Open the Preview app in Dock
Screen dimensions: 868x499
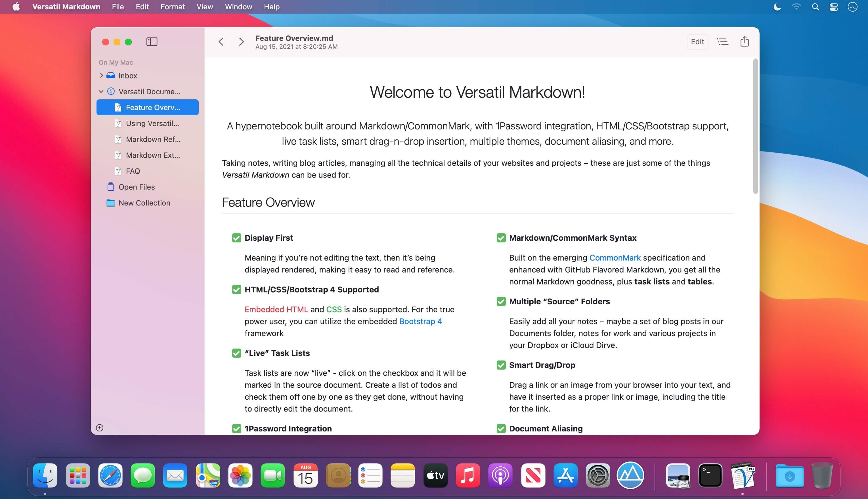[678, 475]
